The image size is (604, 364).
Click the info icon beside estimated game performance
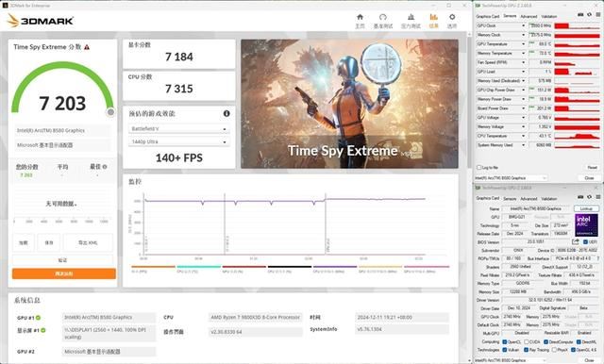[226, 113]
